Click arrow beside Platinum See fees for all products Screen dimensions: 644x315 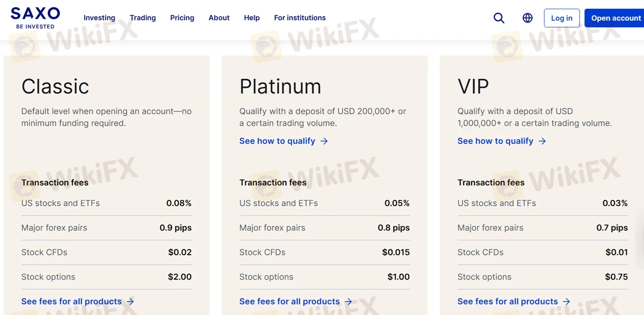pyautogui.click(x=348, y=302)
